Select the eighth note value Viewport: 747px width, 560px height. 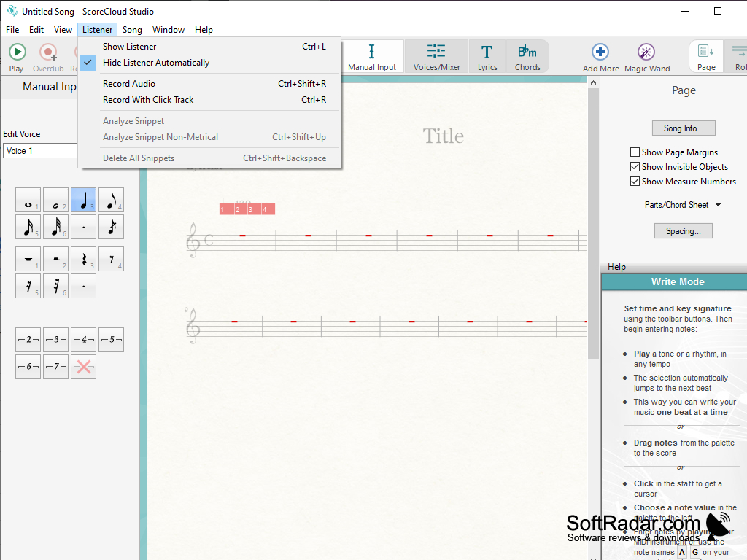coord(111,200)
